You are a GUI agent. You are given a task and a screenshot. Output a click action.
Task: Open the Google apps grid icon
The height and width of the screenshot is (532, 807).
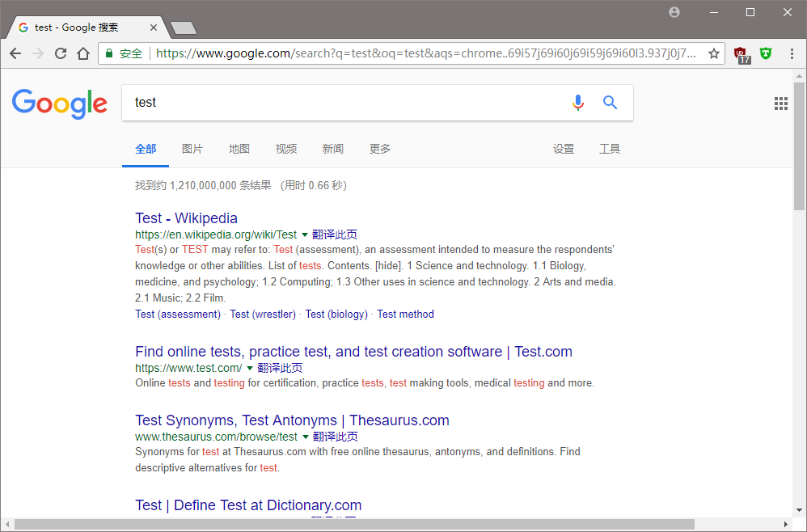pyautogui.click(x=781, y=103)
